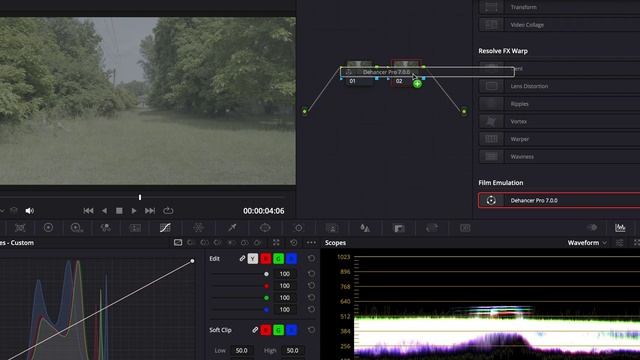Toggle the red Soft Clip channel
This screenshot has width=640, height=360.
pos(266,330)
